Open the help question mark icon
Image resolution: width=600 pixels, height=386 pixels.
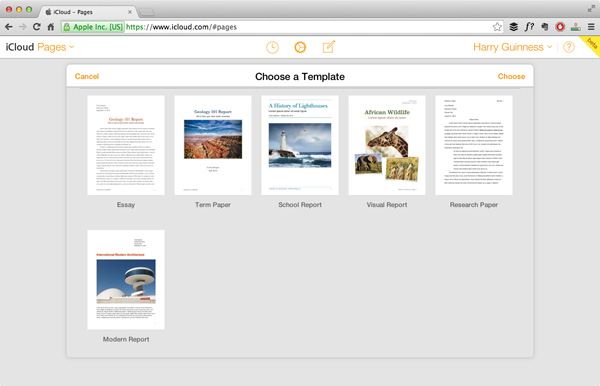click(569, 47)
